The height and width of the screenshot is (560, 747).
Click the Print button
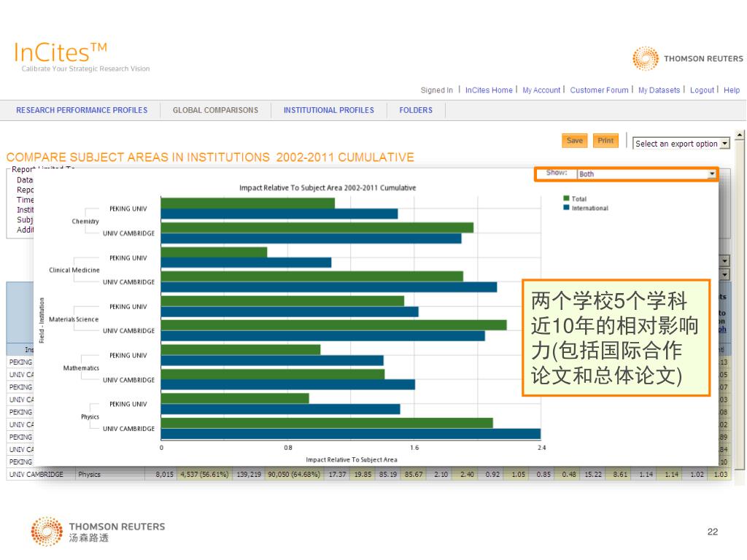[605, 141]
